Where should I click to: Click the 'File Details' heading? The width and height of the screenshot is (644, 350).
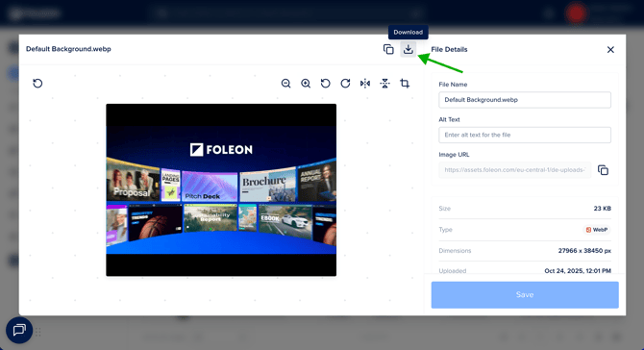[449, 49]
